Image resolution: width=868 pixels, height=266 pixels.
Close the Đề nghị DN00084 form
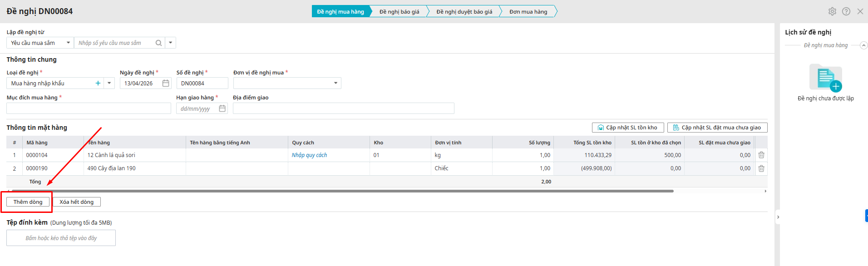coord(860,11)
